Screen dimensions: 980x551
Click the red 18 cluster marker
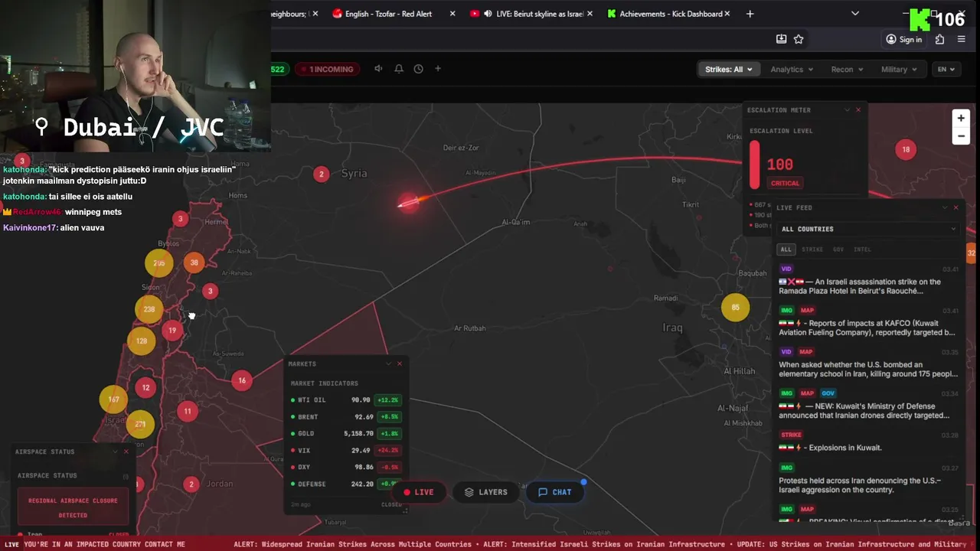pos(906,149)
